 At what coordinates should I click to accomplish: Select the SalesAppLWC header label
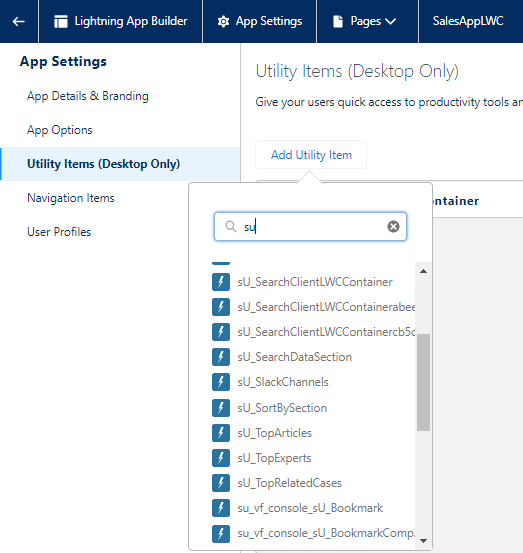click(468, 21)
